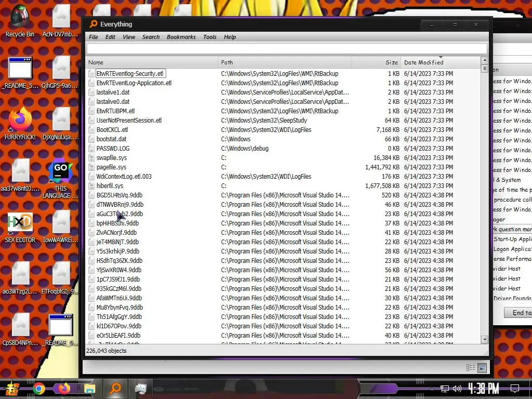The width and height of the screenshot is (532, 399).
Task: Click the results scrollbar down arrow
Action: coord(485,339)
